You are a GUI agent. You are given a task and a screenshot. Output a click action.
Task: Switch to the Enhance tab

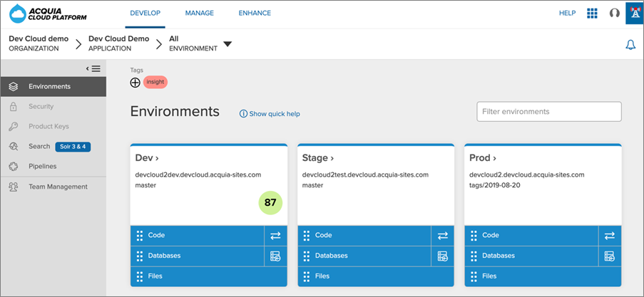(x=255, y=13)
